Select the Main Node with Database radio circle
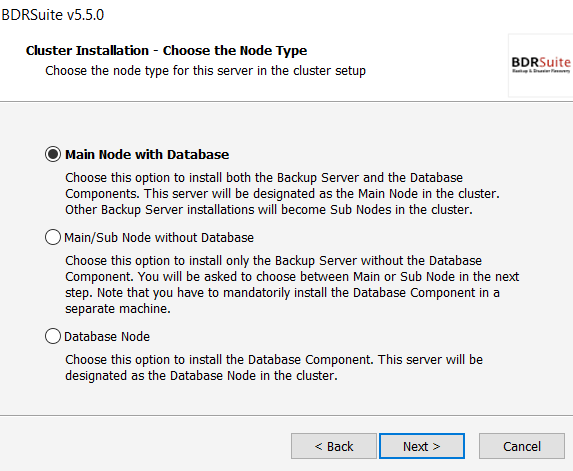Viewport: 573px width, 471px height. pyautogui.click(x=53, y=154)
